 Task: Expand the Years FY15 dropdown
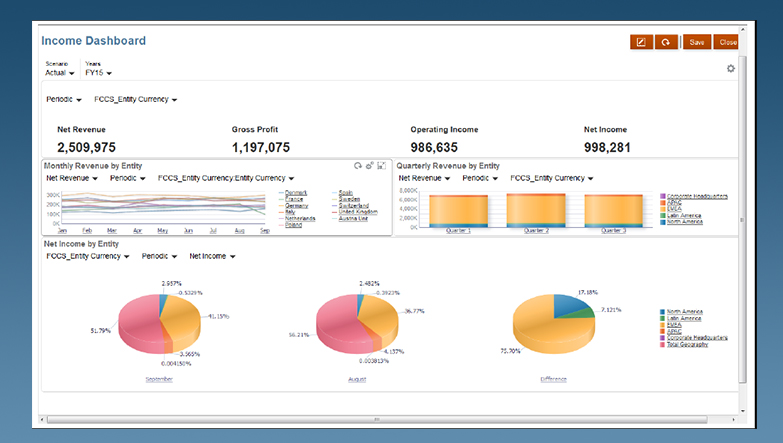[x=98, y=73]
